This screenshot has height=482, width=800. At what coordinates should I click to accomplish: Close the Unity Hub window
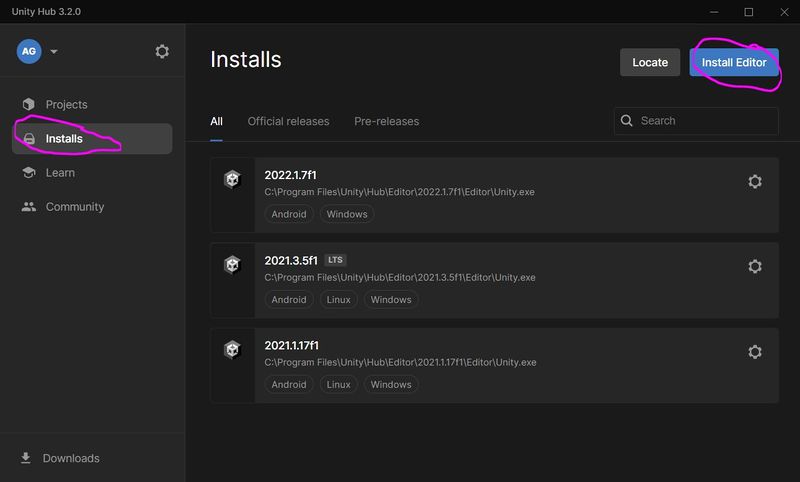coord(784,12)
